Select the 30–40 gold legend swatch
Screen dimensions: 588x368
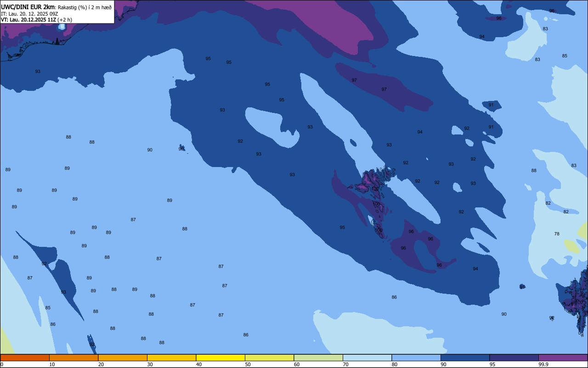171,357
